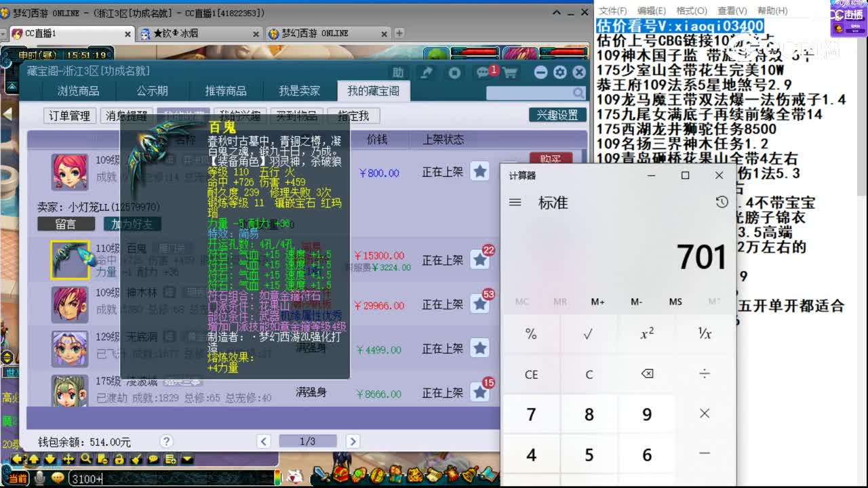Switch to the 浏览商品 tab
The image size is (868, 488).
78,91
